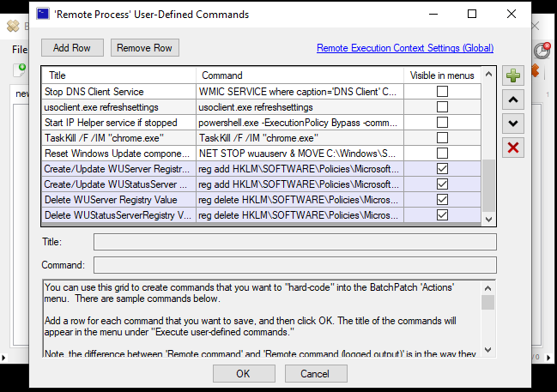Confirm with the OK button

pos(244,373)
